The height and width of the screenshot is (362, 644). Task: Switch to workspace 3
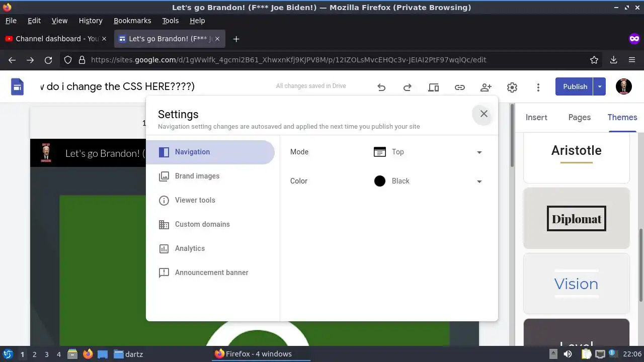coord(46,354)
